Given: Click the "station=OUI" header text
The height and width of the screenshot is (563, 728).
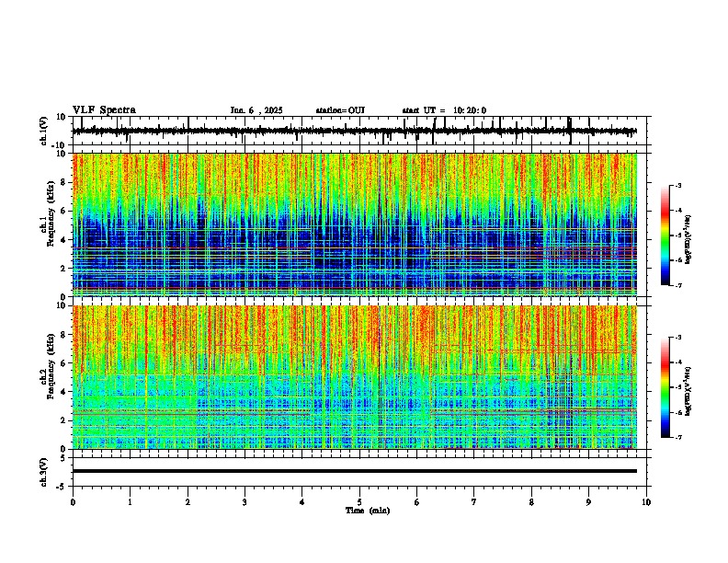Looking at the screenshot, I should pos(340,110).
